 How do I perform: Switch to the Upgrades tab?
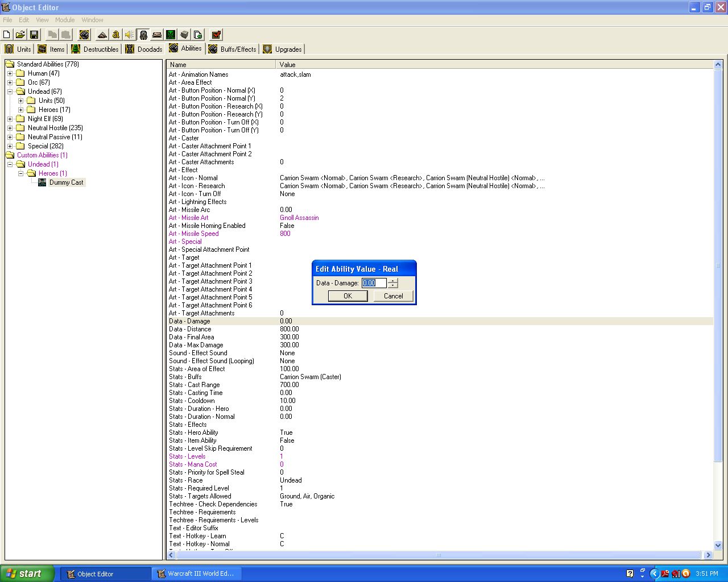tap(283, 49)
